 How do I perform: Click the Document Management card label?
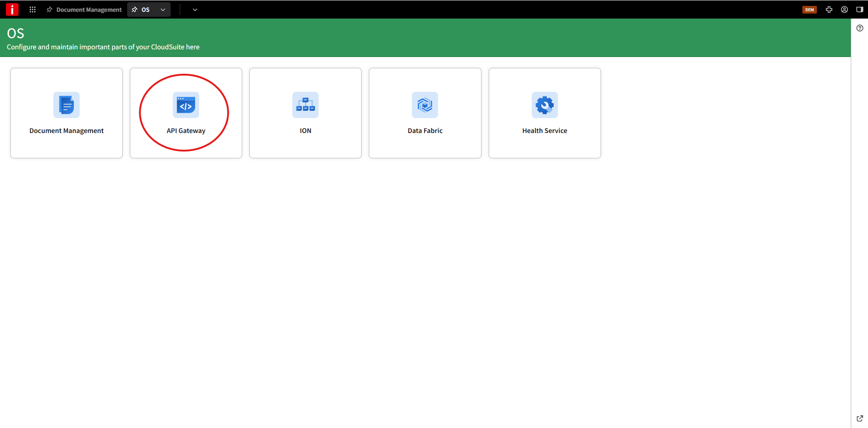coord(67,131)
